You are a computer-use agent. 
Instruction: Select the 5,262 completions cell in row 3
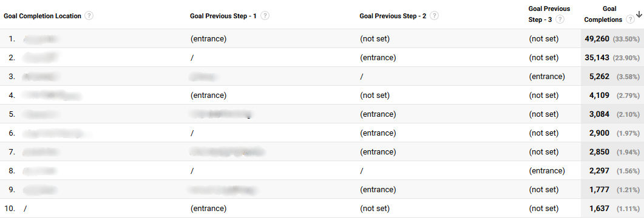point(612,77)
